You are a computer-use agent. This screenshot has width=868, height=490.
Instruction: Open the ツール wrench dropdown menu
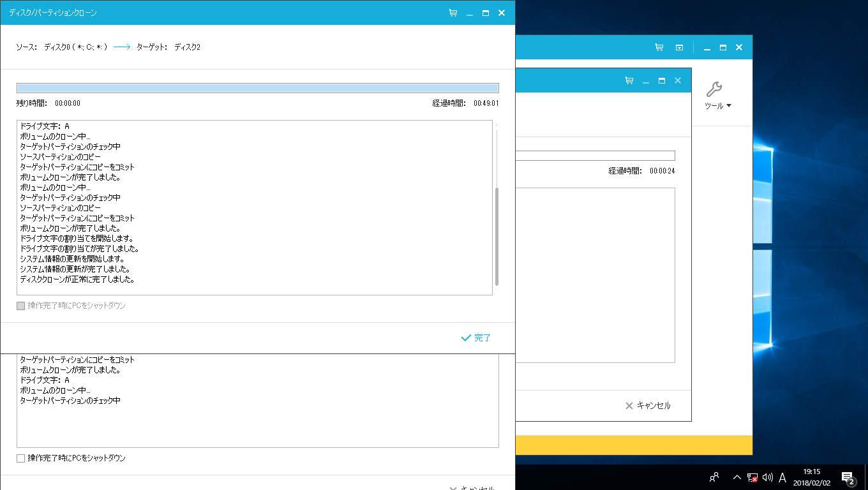[x=718, y=96]
